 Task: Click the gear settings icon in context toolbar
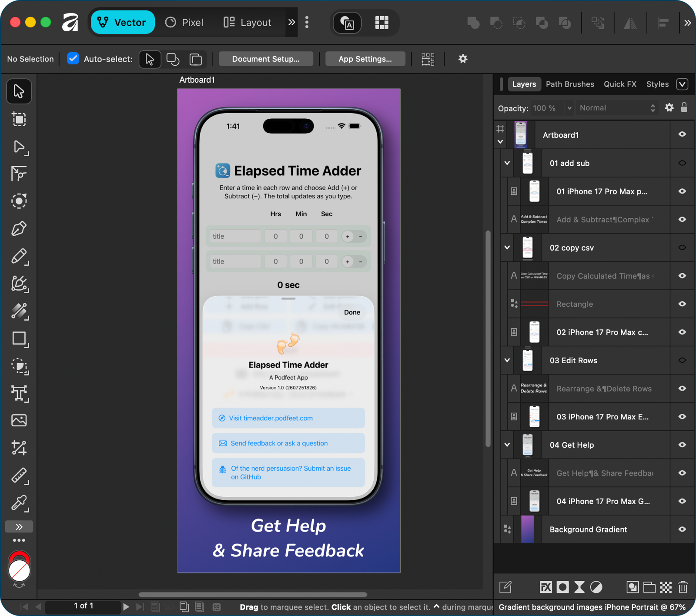463,59
